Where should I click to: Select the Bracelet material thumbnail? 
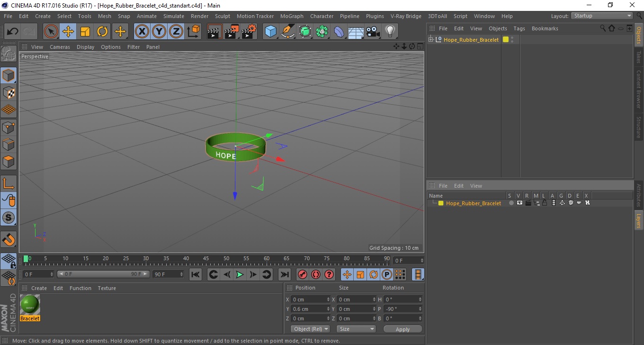30,305
